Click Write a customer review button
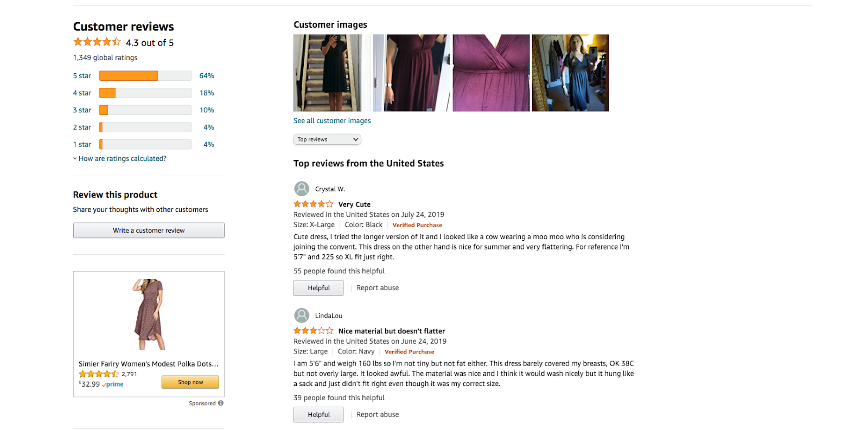868x430 pixels. click(149, 230)
